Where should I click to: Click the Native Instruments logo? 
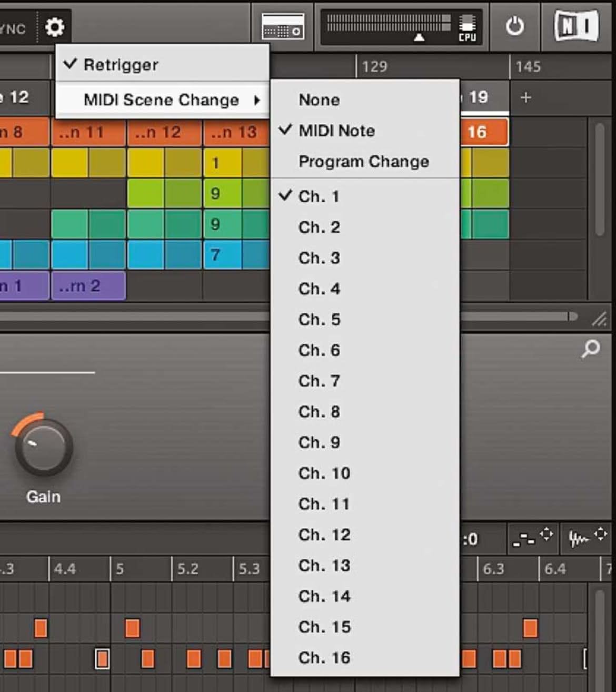click(576, 26)
